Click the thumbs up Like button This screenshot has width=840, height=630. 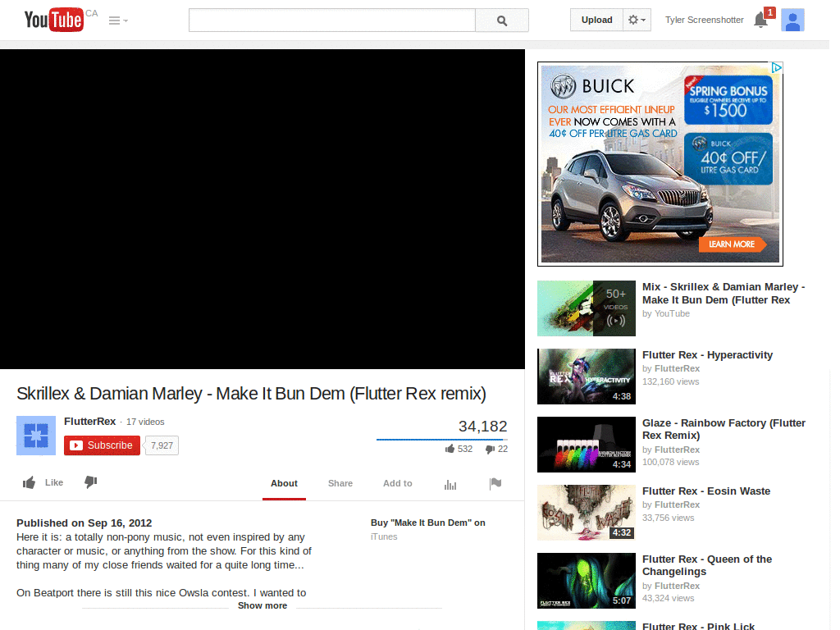43,482
